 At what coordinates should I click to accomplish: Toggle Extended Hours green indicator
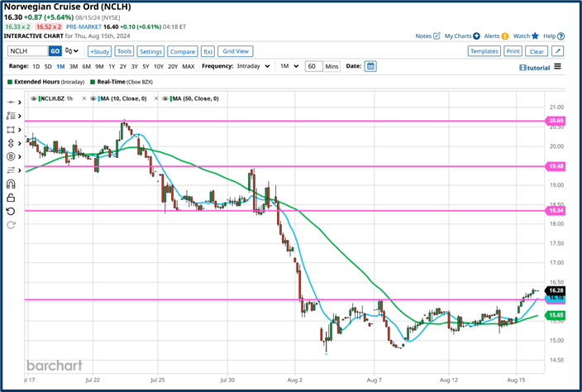pyautogui.click(x=10, y=82)
